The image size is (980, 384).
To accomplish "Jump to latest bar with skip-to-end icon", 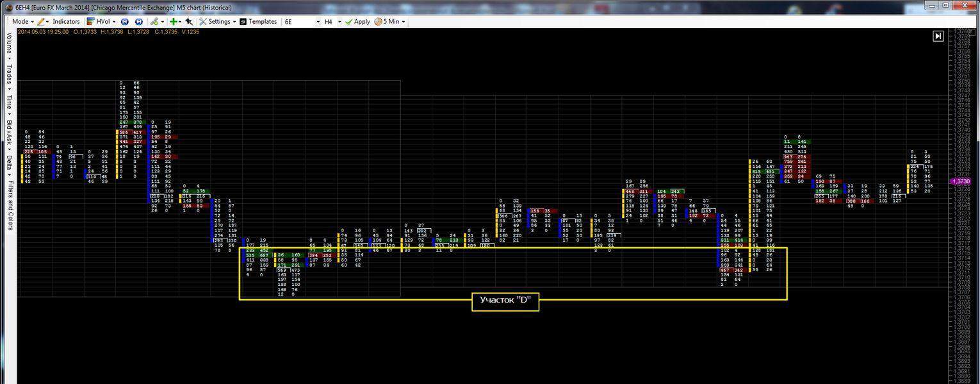I will point(938,36).
